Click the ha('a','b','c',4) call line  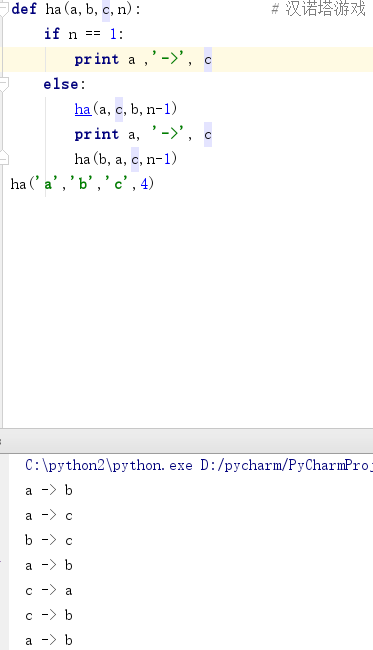[82, 184]
